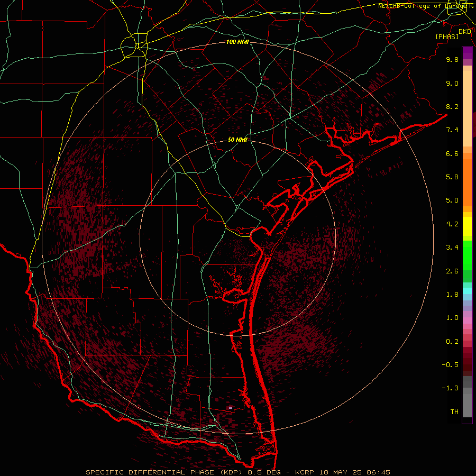
Task: Click the "1.0" color scale value
Action: [452, 318]
